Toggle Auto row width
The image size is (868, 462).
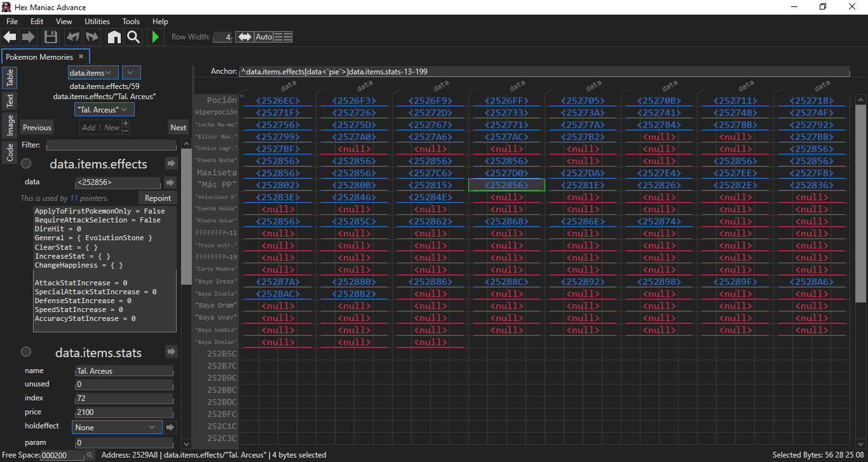tap(264, 37)
